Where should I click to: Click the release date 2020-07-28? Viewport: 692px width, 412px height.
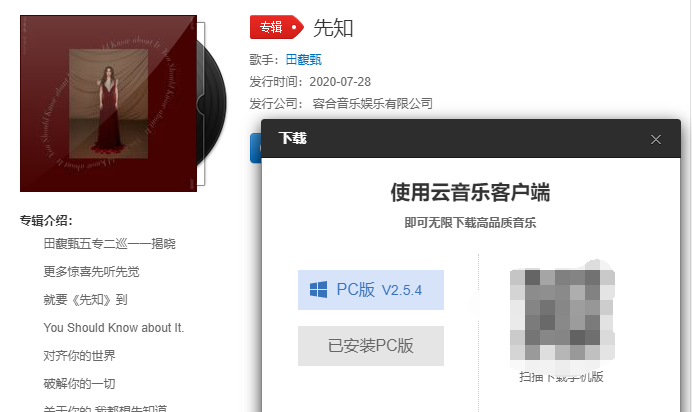click(340, 82)
